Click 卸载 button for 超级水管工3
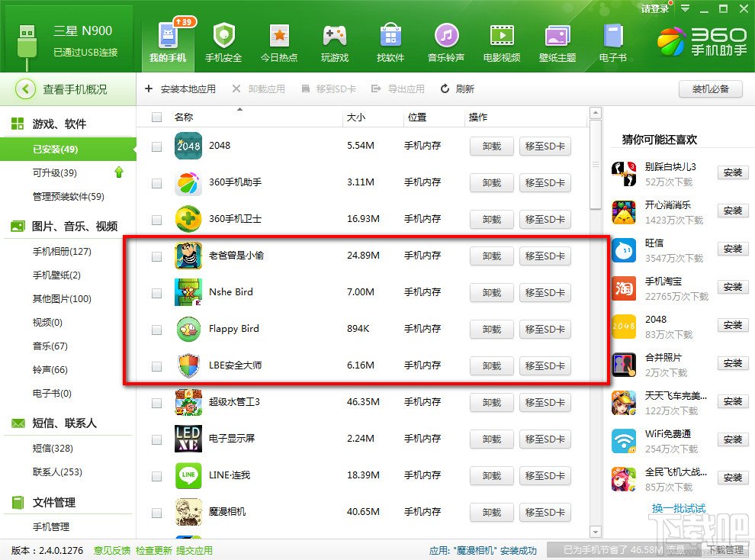Viewport: 755px width, 560px height. [492, 403]
